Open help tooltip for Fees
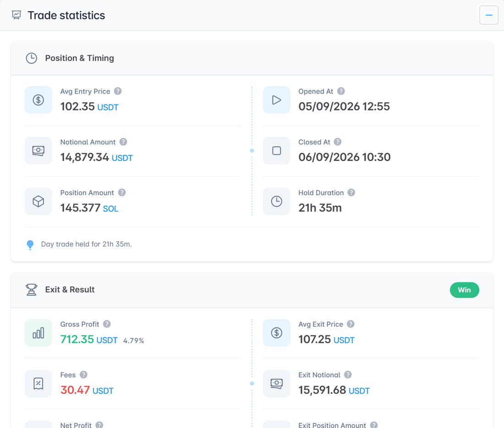The image size is (504, 428). [83, 375]
